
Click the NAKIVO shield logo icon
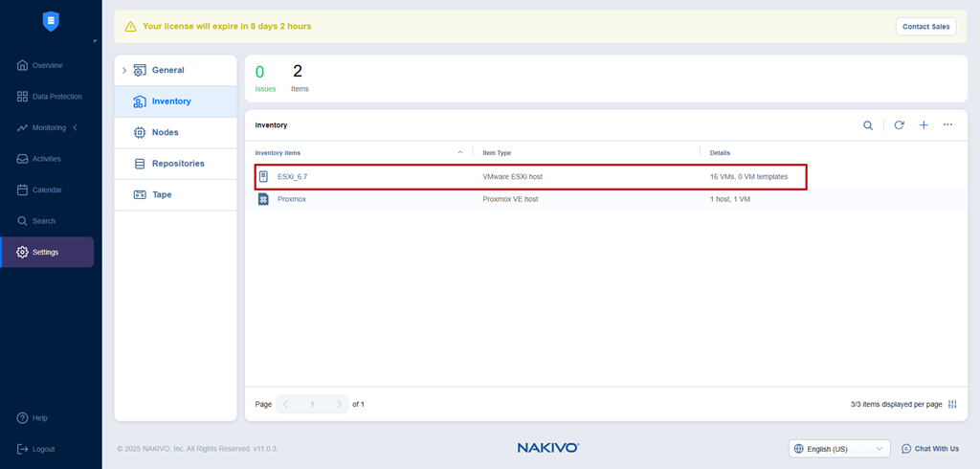51,21
